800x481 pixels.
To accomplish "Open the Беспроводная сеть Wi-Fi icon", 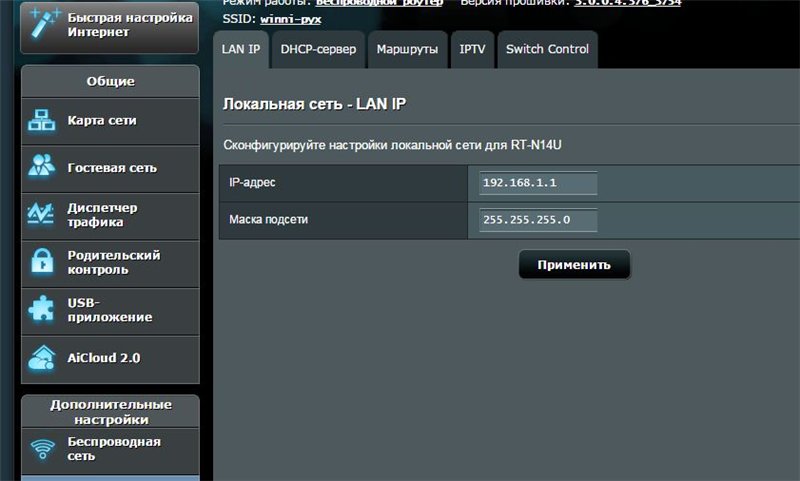I will (x=41, y=449).
